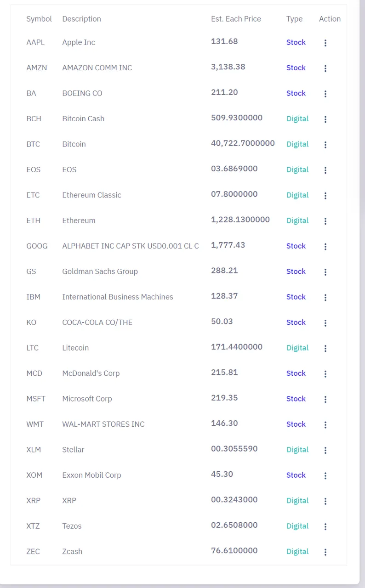Open action menu for AAPL row
365x588 pixels.
(325, 43)
